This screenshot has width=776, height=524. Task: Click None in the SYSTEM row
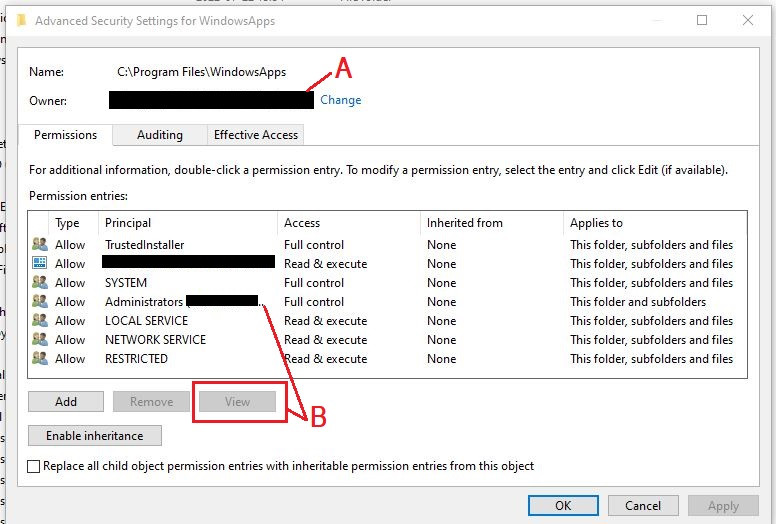point(441,283)
